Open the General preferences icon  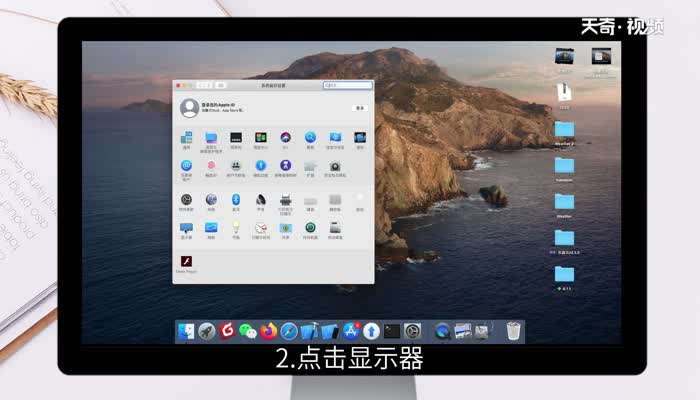click(x=186, y=137)
